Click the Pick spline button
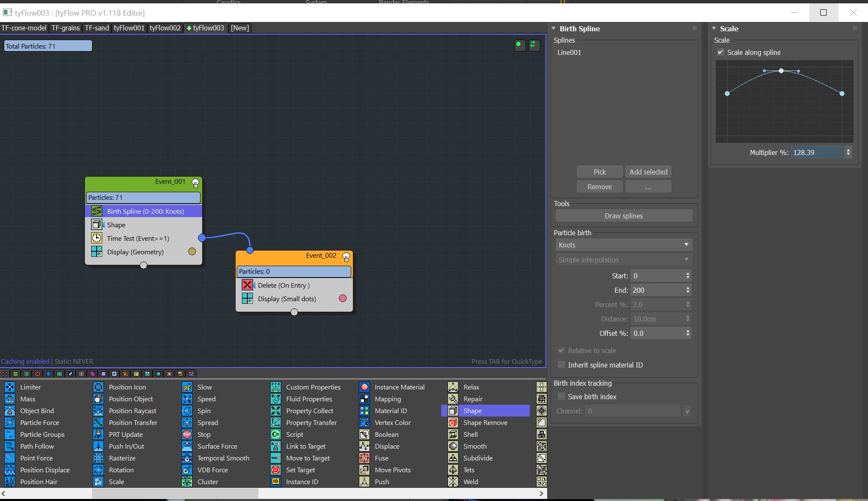868x501 pixels. point(599,172)
